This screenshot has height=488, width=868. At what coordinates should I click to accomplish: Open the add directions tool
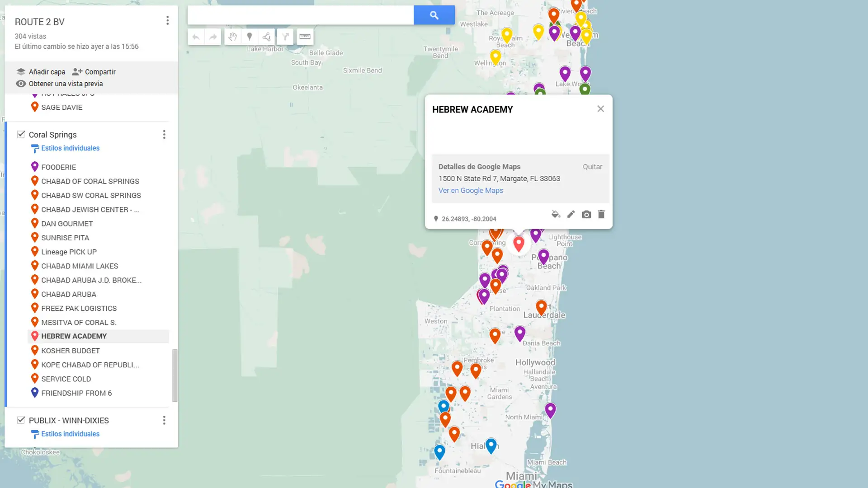285,37
